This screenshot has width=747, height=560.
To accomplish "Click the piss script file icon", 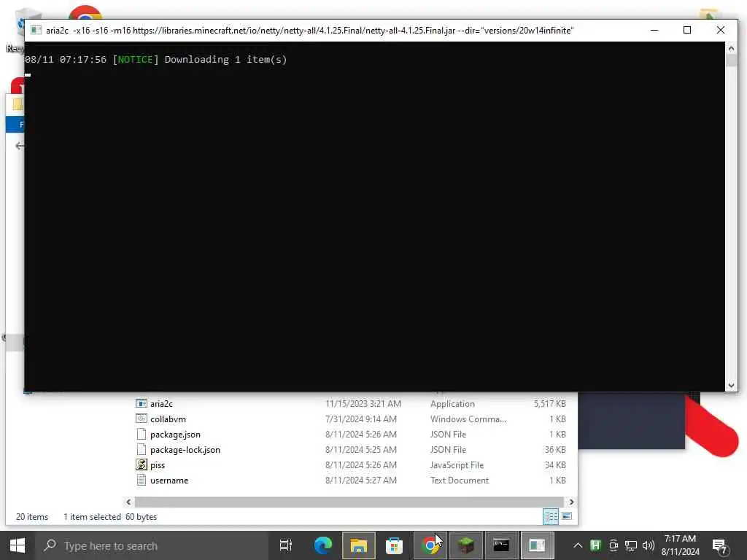I will coord(141,464).
